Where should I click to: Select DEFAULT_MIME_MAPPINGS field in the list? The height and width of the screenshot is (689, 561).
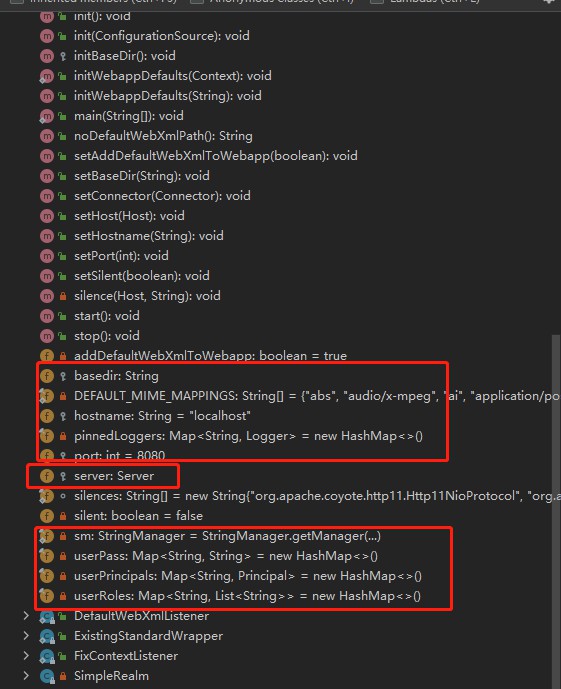316,396
